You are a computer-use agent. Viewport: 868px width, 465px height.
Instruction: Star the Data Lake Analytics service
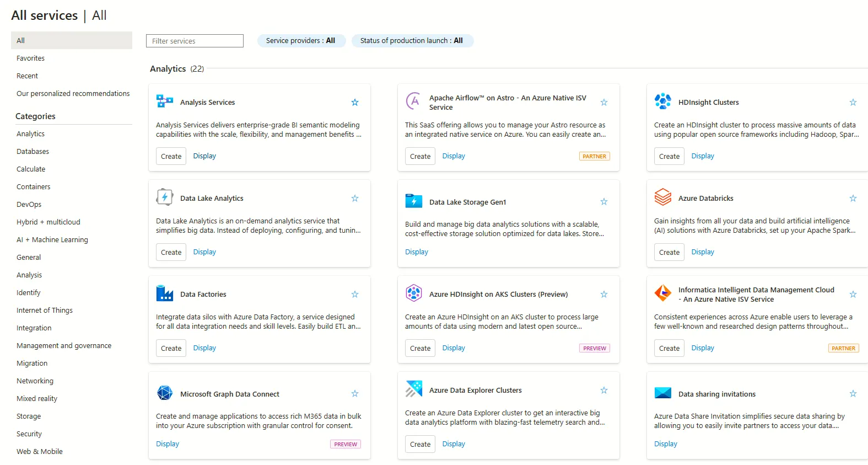pos(355,198)
